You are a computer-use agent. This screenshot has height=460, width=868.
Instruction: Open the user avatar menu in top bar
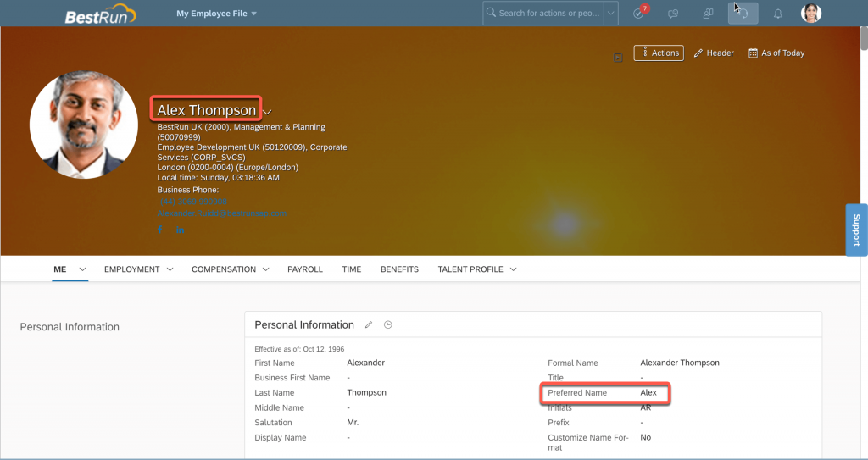point(811,13)
